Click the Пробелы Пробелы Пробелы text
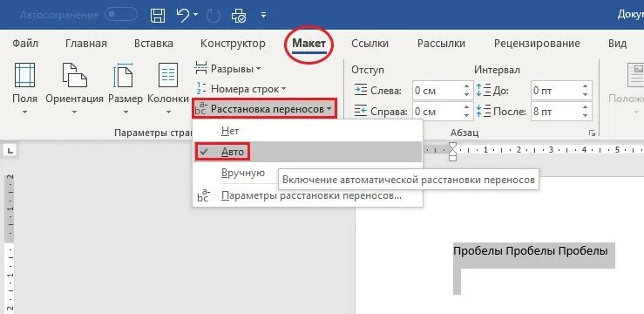 (530, 250)
